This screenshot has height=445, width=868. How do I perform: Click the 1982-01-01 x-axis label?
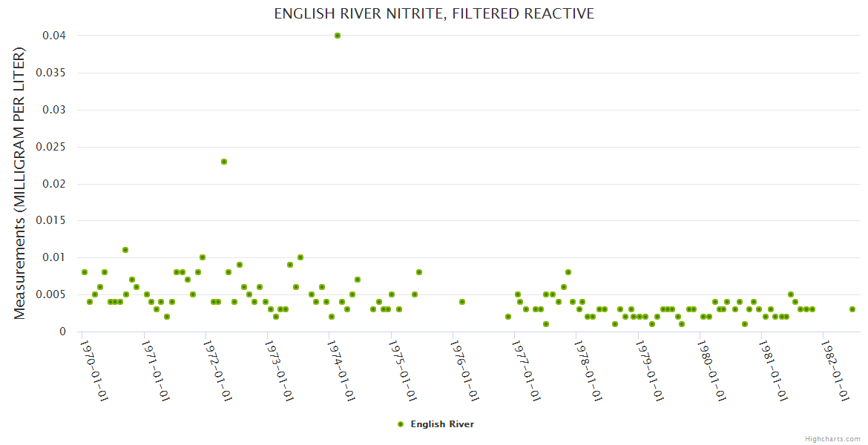tap(835, 371)
